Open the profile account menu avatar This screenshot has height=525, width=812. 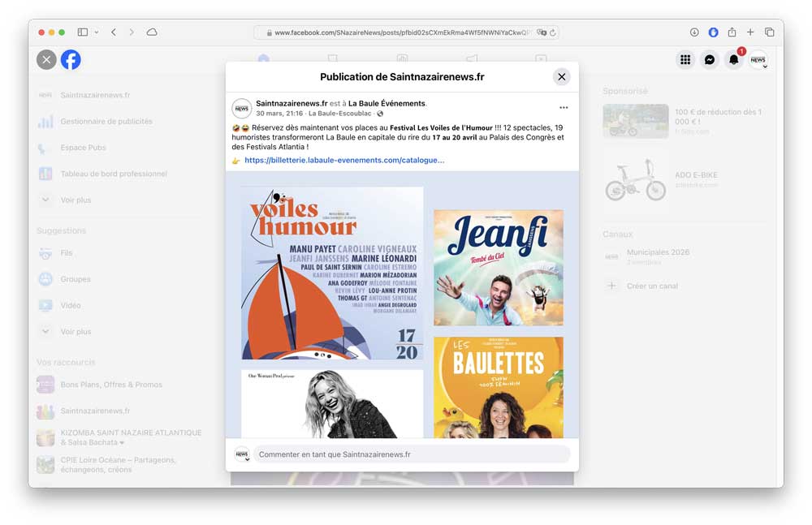(758, 59)
